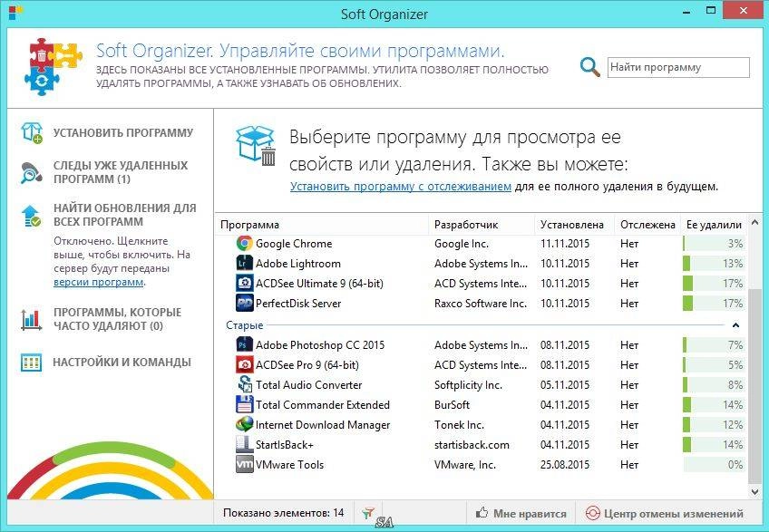Image resolution: width=769 pixels, height=532 pixels.
Task: Select the Internet Download Manager icon
Action: 244,425
